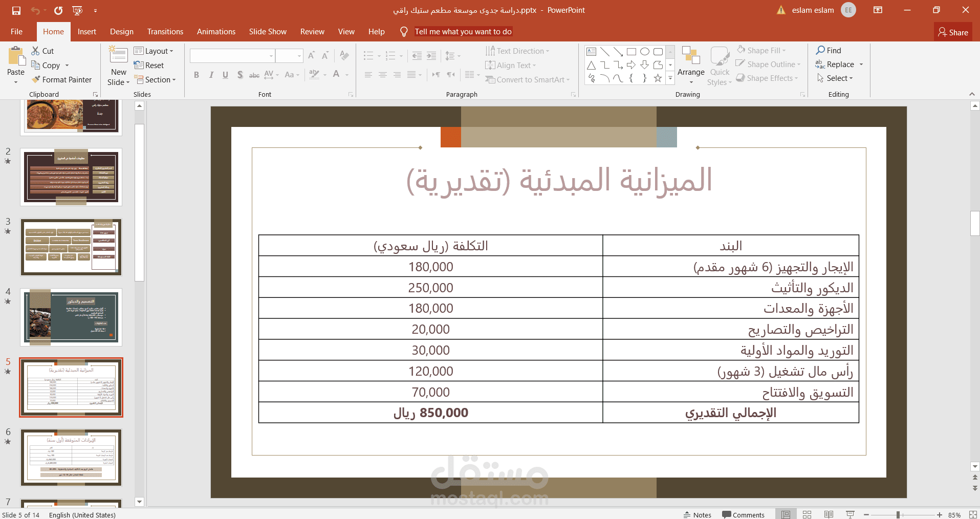
Task: Select slide 4 thumbnail
Action: (71, 317)
